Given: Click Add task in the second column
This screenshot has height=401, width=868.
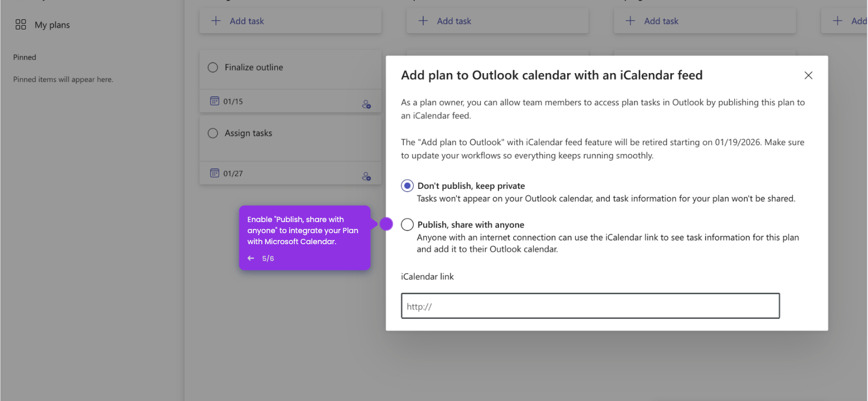Looking at the screenshot, I should [x=454, y=21].
